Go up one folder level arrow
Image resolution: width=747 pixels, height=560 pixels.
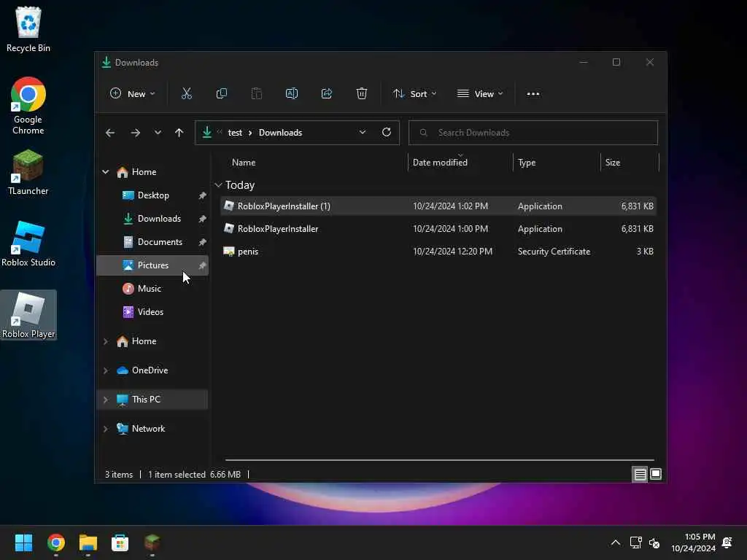[179, 133]
